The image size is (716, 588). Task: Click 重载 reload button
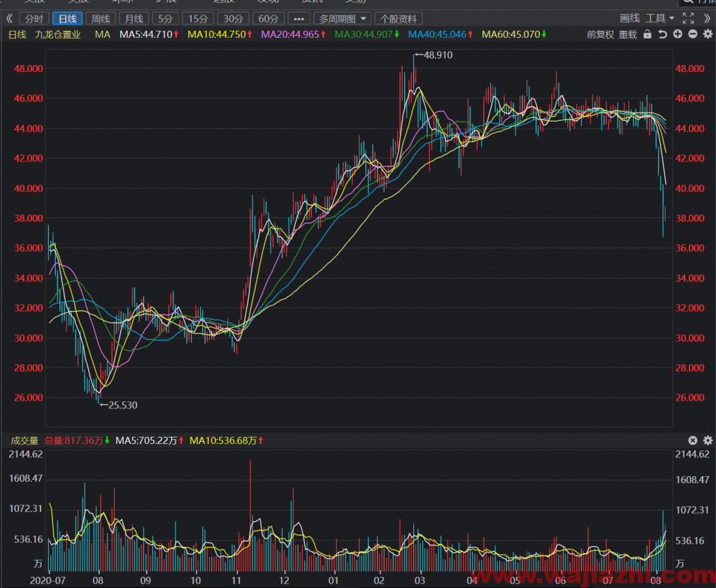628,35
